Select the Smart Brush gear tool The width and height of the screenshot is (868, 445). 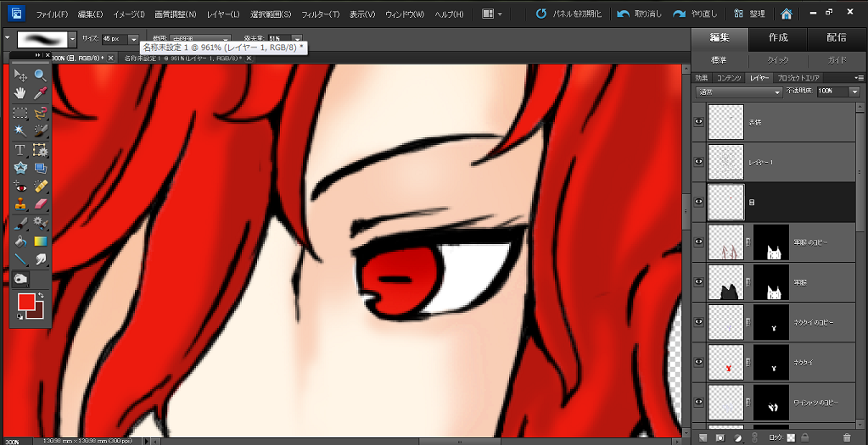(x=40, y=223)
